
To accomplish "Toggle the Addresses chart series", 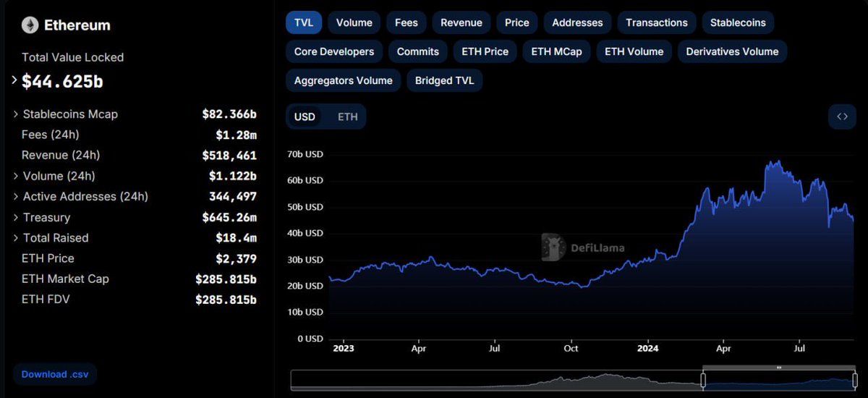I will [577, 22].
